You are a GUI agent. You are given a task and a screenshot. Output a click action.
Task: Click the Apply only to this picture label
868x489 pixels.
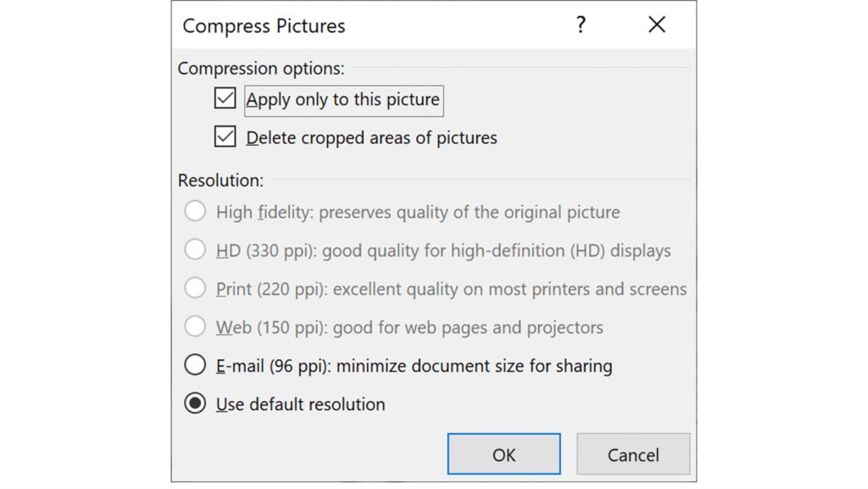click(x=342, y=99)
